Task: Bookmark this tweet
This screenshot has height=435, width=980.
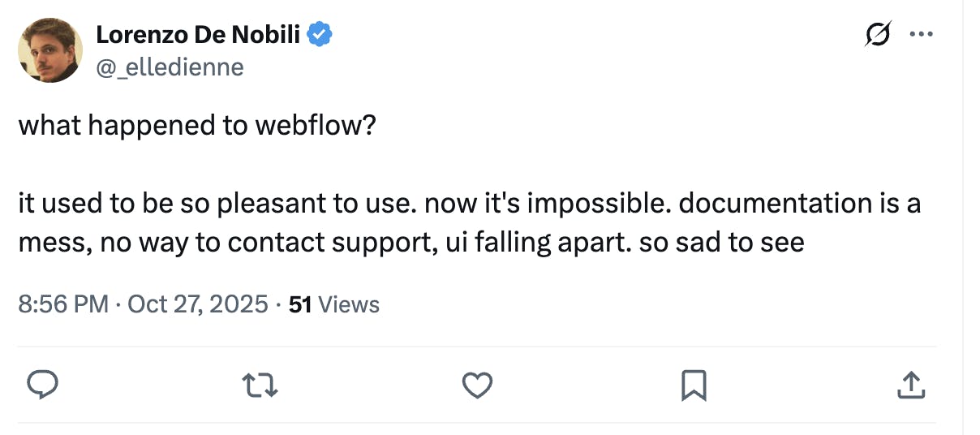Action: pyautogui.click(x=694, y=385)
